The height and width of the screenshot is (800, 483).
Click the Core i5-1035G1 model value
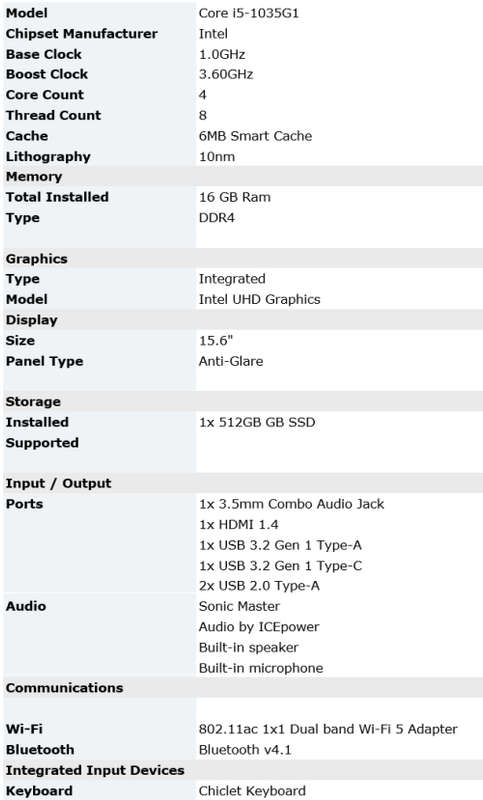[248, 13]
